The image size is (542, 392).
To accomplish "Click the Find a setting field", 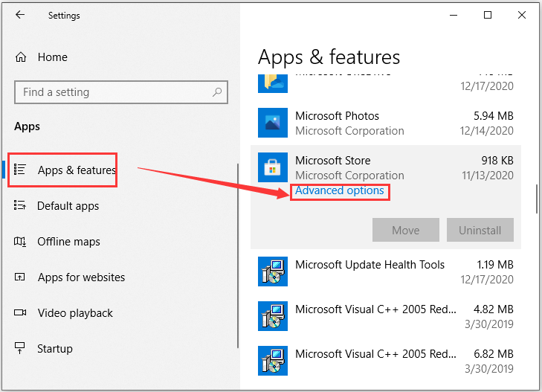I will pyautogui.click(x=121, y=92).
